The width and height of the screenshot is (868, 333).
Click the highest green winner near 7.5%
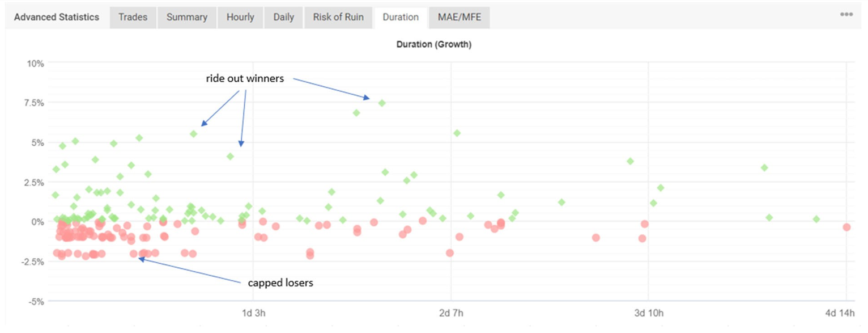click(x=382, y=103)
